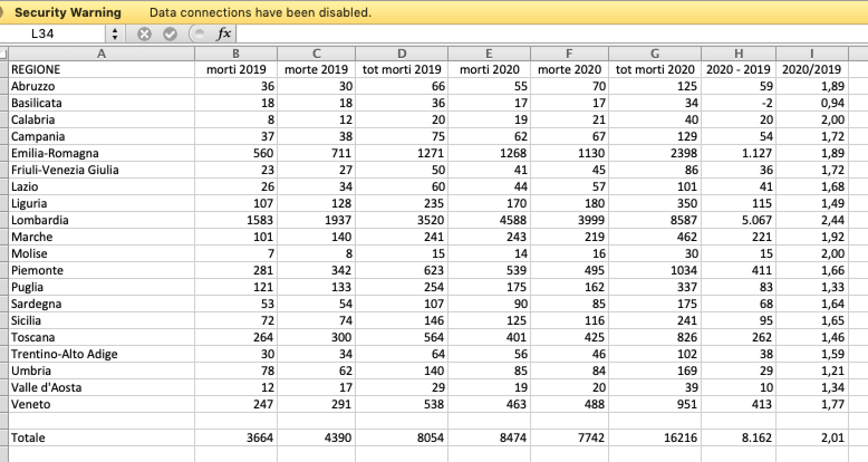Click Basilicata's difference value -2
The width and height of the screenshot is (868, 462).
click(x=739, y=103)
